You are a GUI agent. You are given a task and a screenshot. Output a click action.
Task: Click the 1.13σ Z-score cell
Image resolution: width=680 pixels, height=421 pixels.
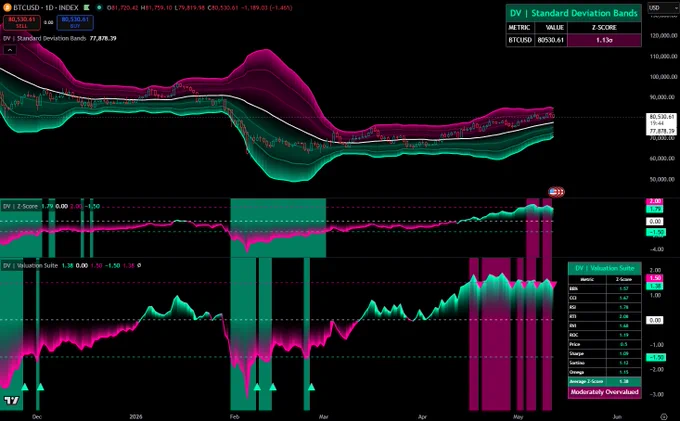tap(604, 40)
